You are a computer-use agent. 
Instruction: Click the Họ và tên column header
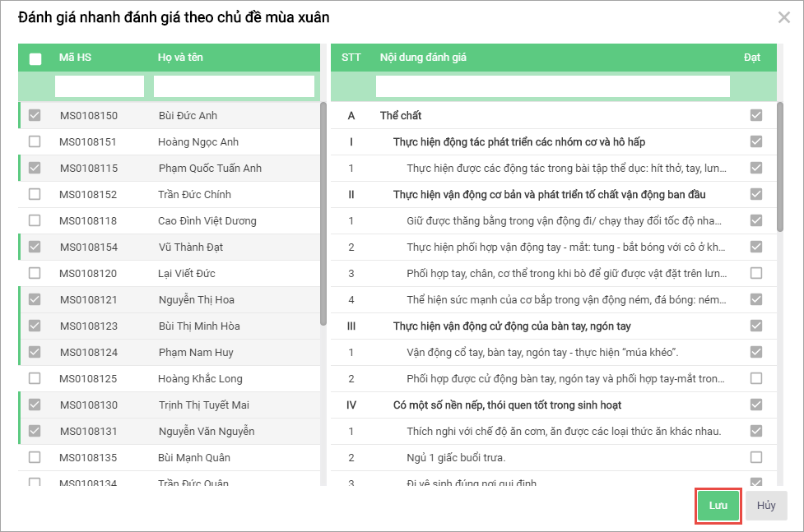(180, 58)
